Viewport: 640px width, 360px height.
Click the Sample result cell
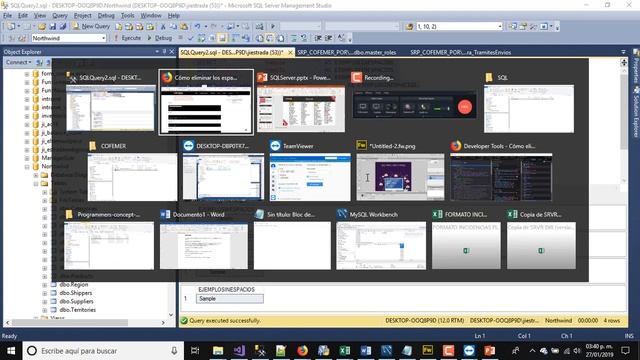pyautogui.click(x=229, y=298)
